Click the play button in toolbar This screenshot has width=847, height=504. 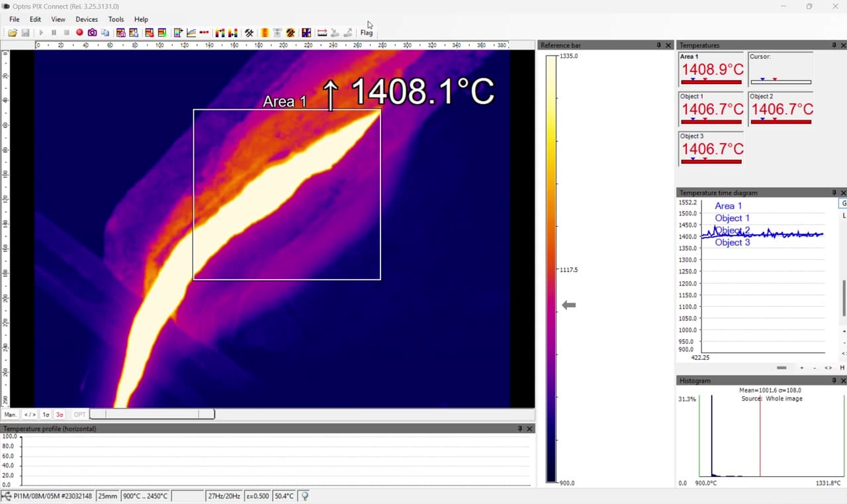point(41,32)
